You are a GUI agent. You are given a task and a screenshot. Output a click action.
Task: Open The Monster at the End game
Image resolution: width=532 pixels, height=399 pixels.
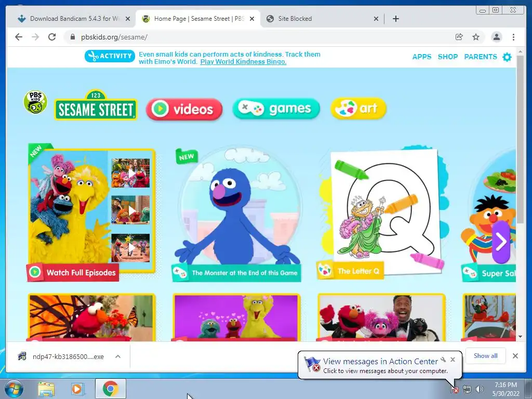[x=236, y=214]
